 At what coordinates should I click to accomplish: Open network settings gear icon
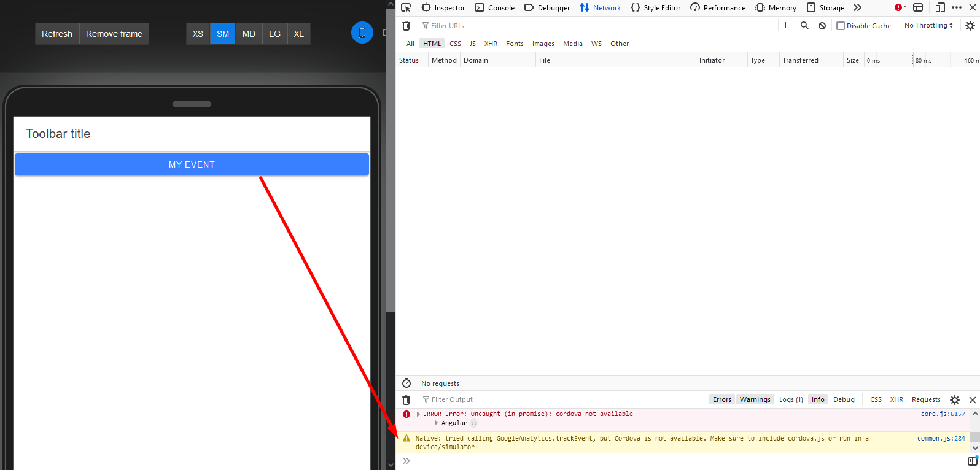point(970,25)
